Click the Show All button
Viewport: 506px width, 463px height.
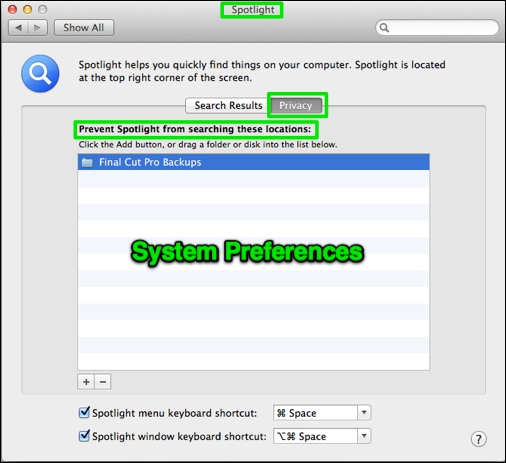84,28
